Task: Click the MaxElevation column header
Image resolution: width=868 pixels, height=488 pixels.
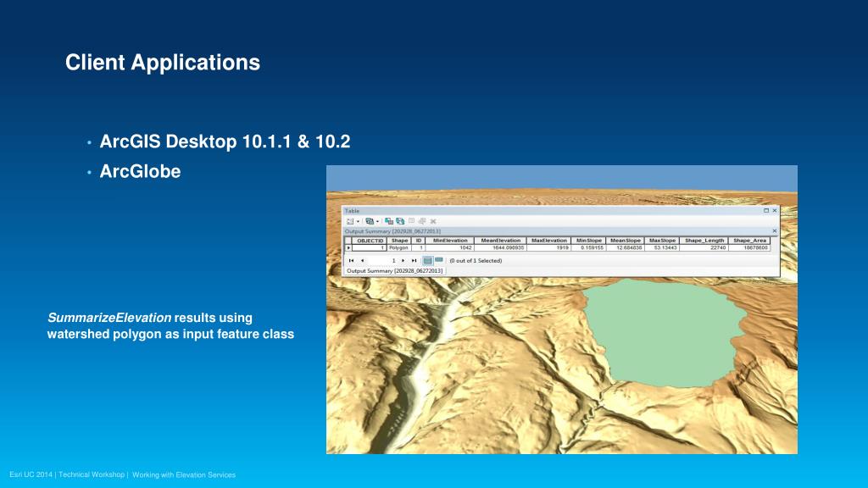Action: pos(549,241)
